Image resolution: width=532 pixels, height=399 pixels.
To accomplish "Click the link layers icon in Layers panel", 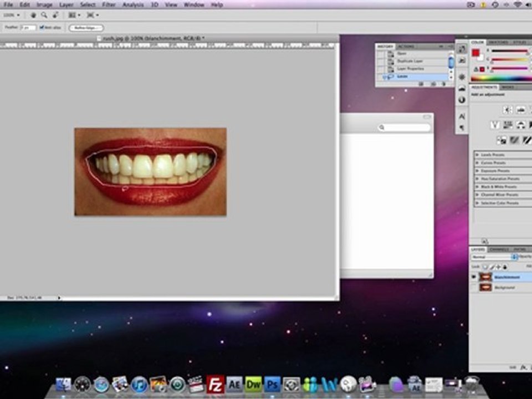I will pyautogui.click(x=513, y=367).
